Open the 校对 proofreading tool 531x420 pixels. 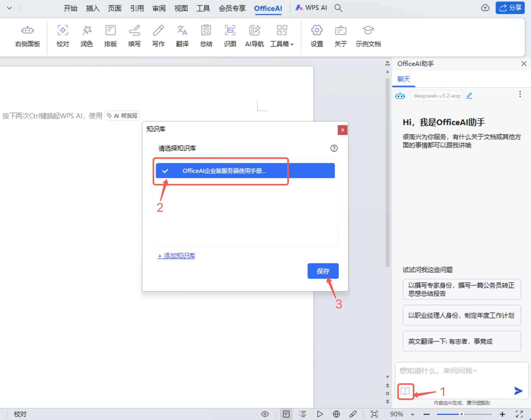[62, 36]
